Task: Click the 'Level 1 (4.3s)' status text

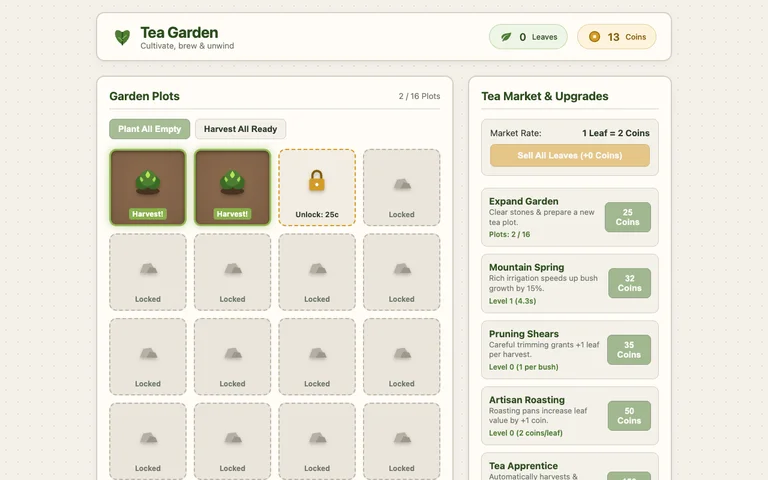Action: (512, 301)
